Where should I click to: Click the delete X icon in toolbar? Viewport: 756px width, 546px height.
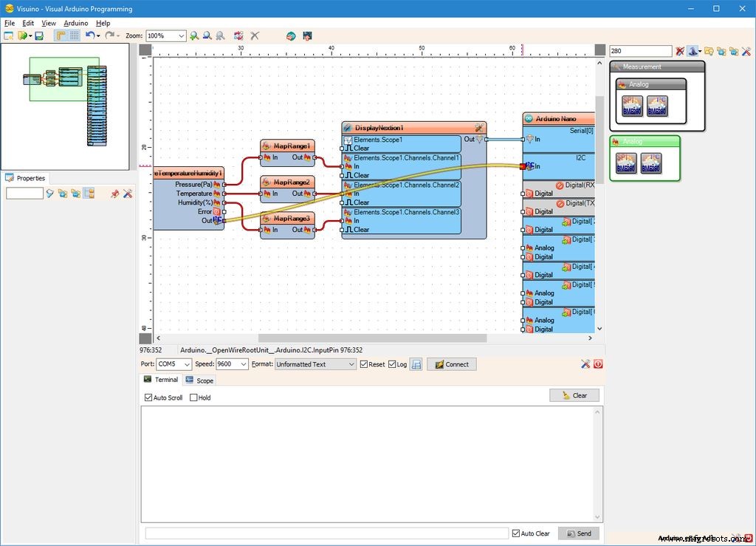click(255, 35)
